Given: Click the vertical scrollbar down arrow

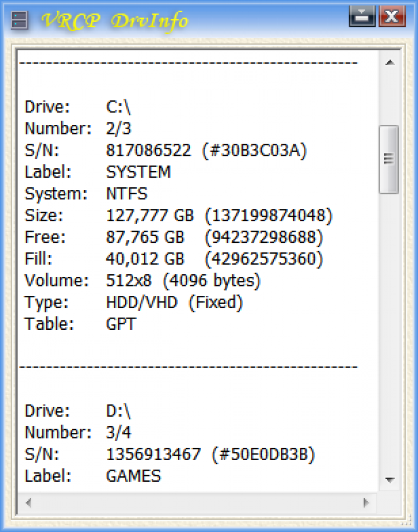Looking at the screenshot, I should [x=390, y=480].
